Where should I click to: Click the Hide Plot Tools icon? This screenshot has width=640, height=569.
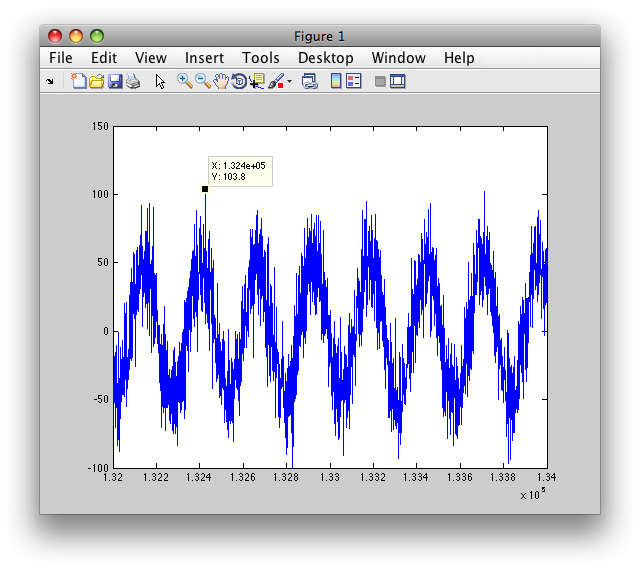pos(380,81)
